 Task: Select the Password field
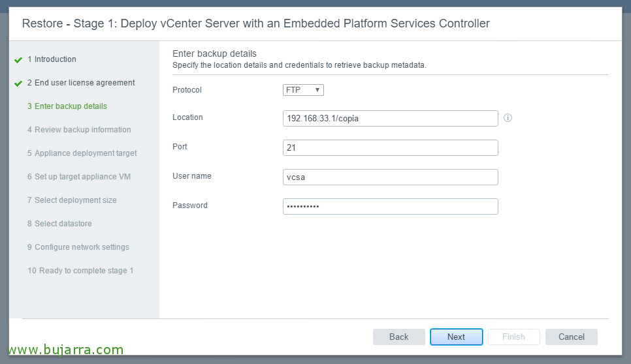point(391,207)
